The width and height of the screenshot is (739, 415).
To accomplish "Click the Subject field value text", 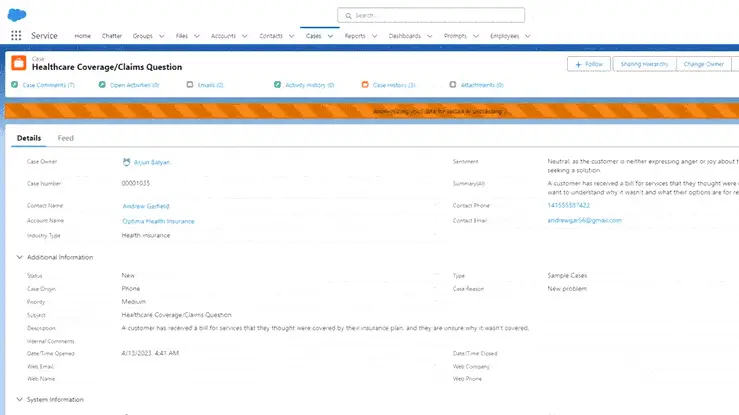I will [x=176, y=315].
